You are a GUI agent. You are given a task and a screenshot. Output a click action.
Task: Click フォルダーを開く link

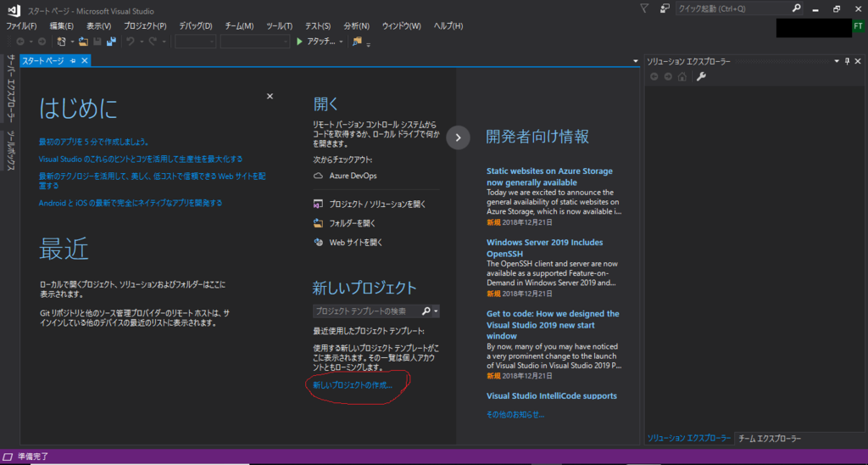click(x=353, y=223)
